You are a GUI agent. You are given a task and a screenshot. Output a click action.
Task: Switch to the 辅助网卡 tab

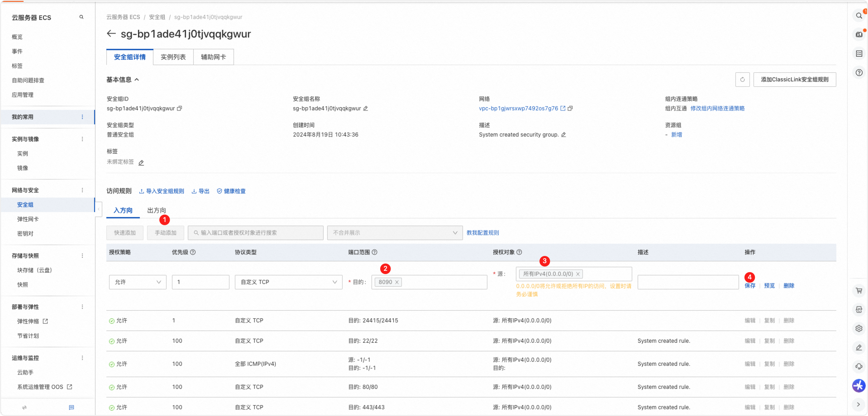(214, 57)
